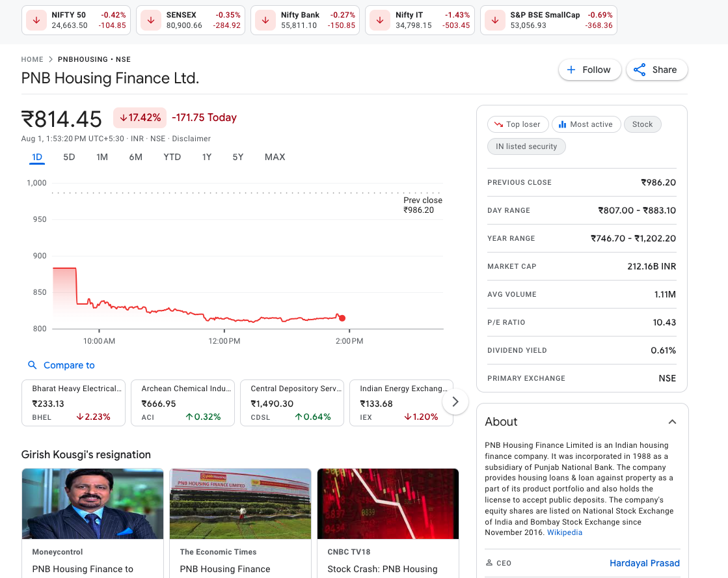Image resolution: width=728 pixels, height=578 pixels.
Task: Click YEAR RANGE value ₹746.70 - ₹1,202.20
Action: (x=633, y=238)
